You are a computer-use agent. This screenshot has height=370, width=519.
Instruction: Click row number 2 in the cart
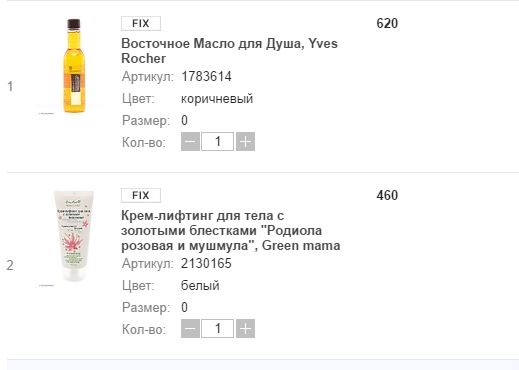click(10, 265)
